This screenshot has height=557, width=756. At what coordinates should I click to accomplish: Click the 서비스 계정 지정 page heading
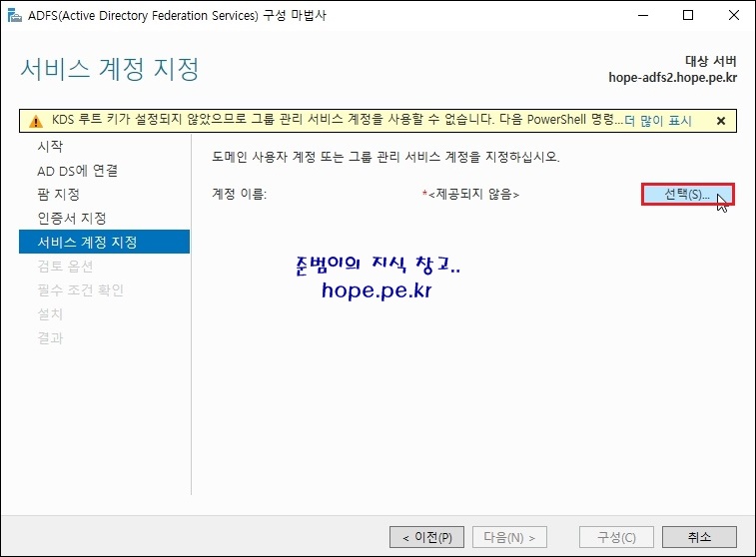coord(110,69)
